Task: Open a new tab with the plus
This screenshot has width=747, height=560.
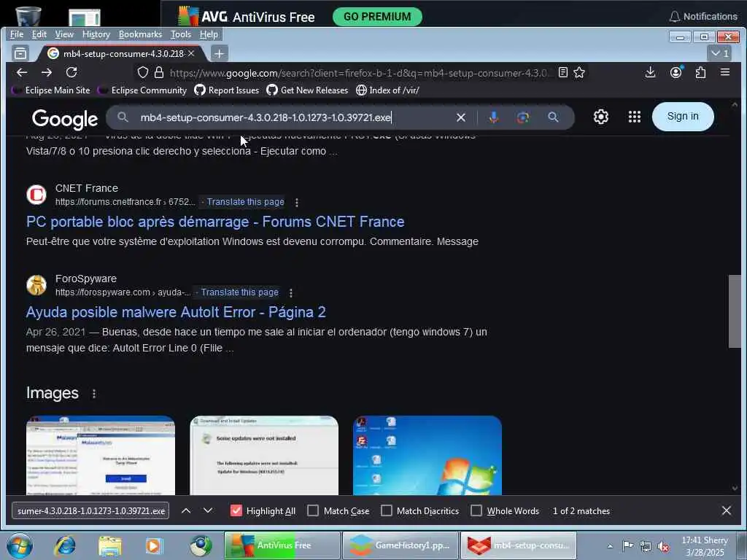Action: [219, 53]
